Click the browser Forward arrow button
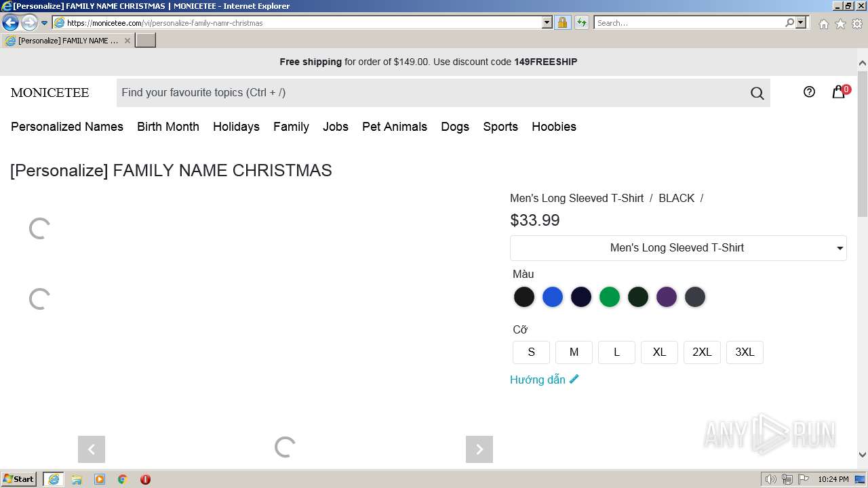 tap(29, 22)
